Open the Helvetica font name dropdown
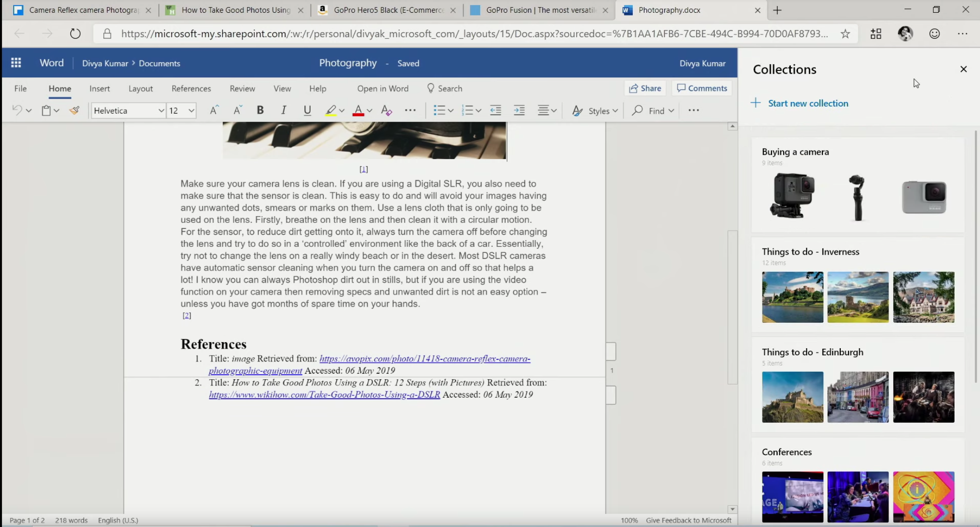Viewport: 980px width, 527px height. point(161,110)
